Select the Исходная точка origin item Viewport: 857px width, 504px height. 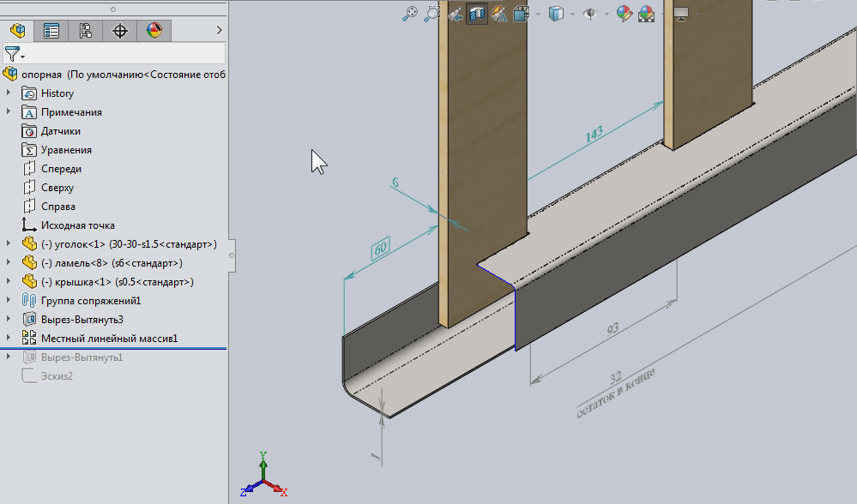coord(77,225)
